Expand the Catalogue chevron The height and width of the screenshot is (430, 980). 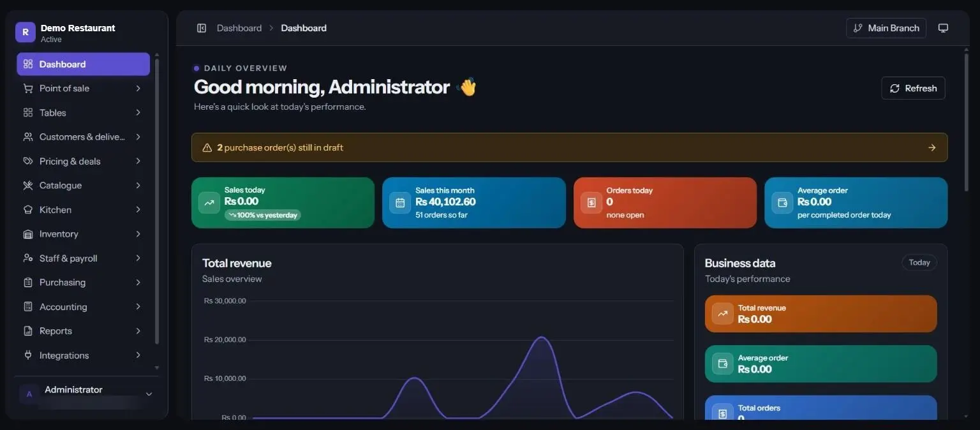[x=138, y=186]
